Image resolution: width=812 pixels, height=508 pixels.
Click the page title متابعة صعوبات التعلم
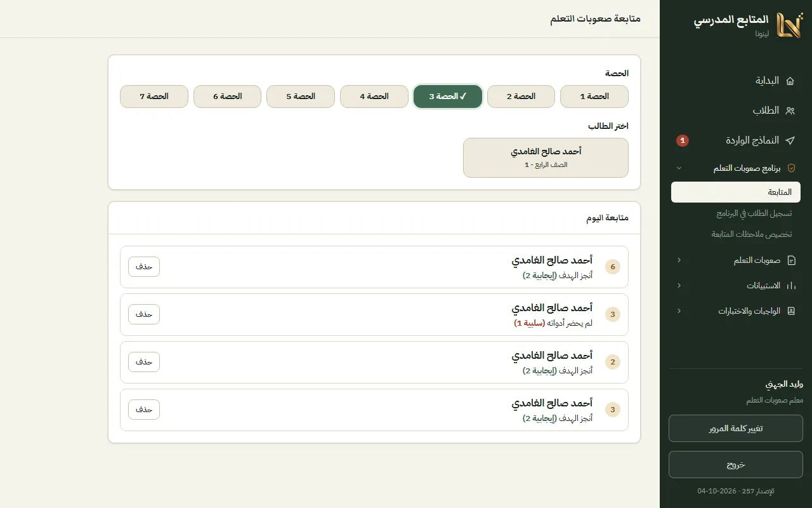pyautogui.click(x=596, y=19)
